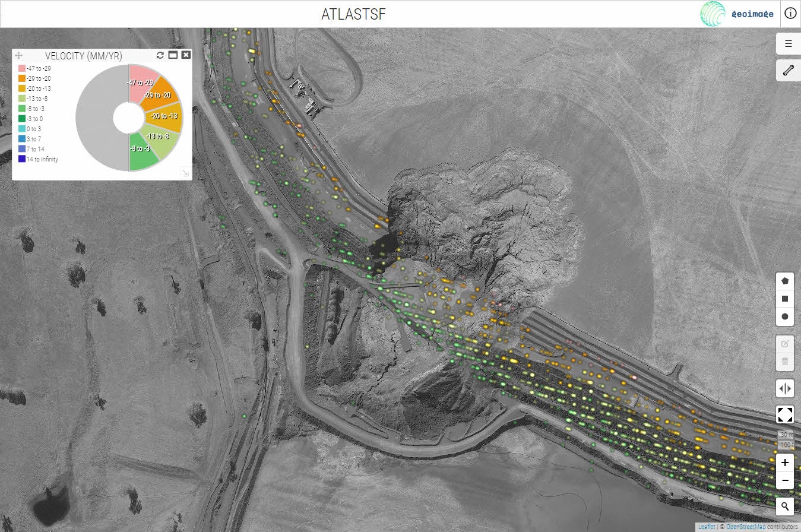
Task: Open the Leaflet attribution link
Action: 706,527
